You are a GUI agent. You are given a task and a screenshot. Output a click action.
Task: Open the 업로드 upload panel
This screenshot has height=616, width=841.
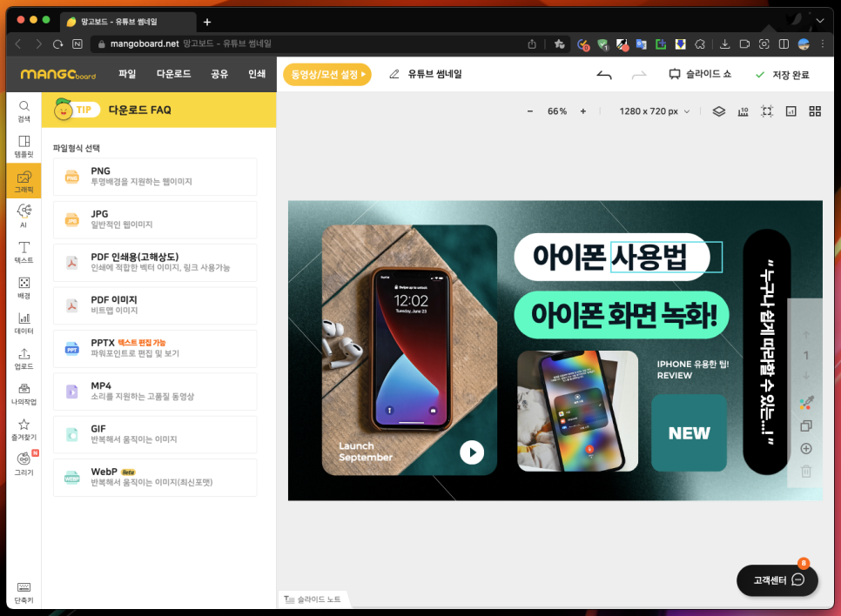pyautogui.click(x=24, y=358)
